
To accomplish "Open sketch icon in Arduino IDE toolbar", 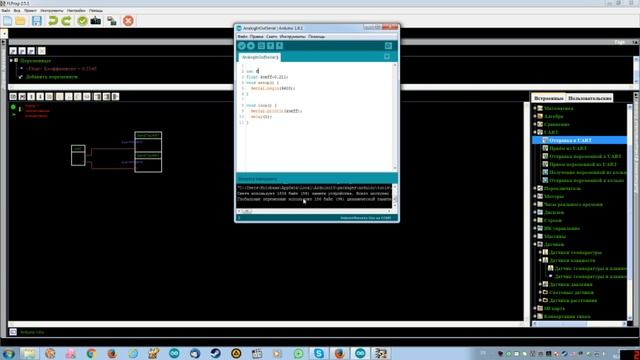I will [x=270, y=46].
